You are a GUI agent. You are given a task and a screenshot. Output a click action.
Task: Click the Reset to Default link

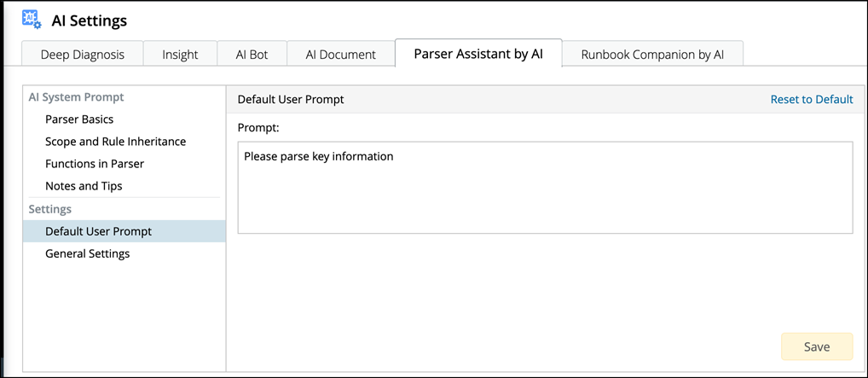point(811,99)
